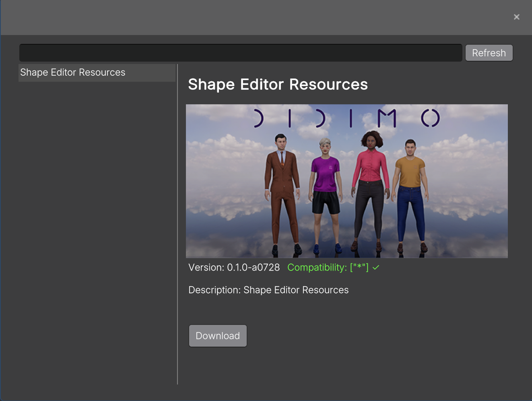Select Shape Editor Resources in sidebar list
This screenshot has width=532, height=401.
tap(97, 72)
